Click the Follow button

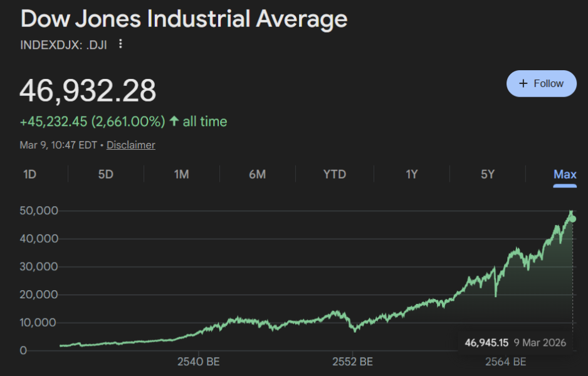click(x=541, y=83)
